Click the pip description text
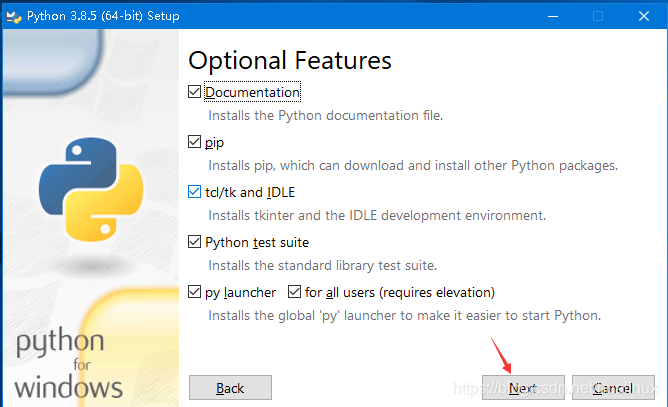 (413, 165)
